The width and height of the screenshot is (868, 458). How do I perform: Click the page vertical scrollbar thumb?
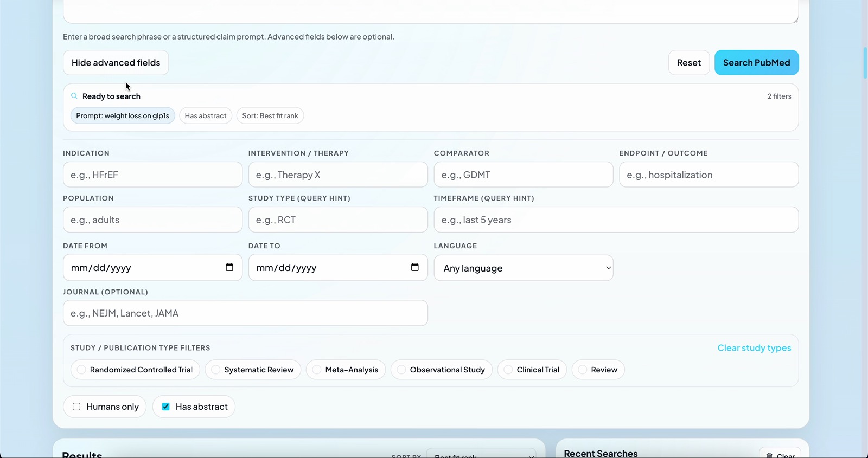click(x=865, y=63)
